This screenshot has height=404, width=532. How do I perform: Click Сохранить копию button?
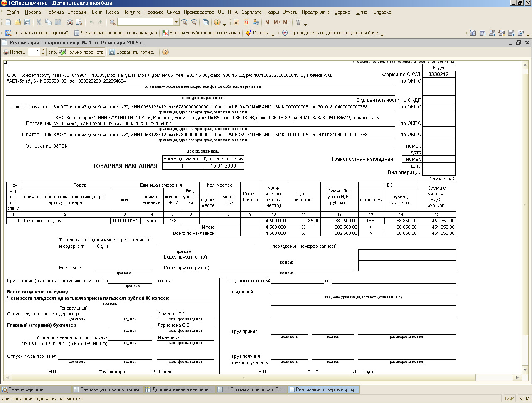coord(133,52)
